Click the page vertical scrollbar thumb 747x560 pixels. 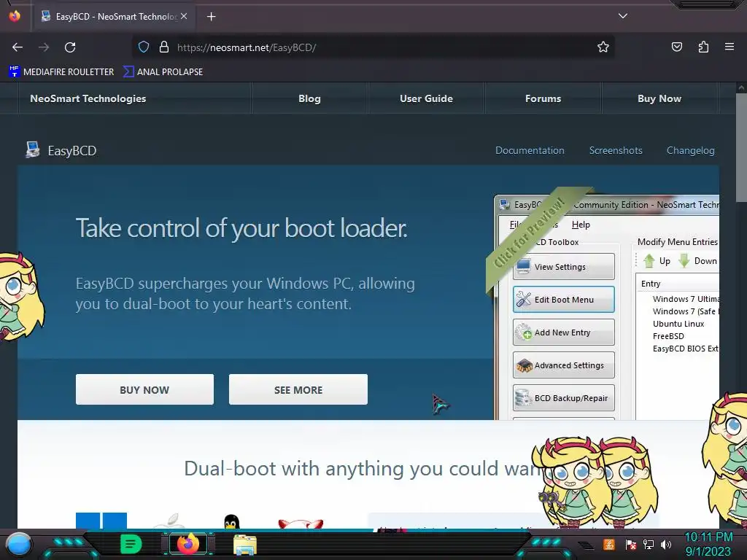741,147
